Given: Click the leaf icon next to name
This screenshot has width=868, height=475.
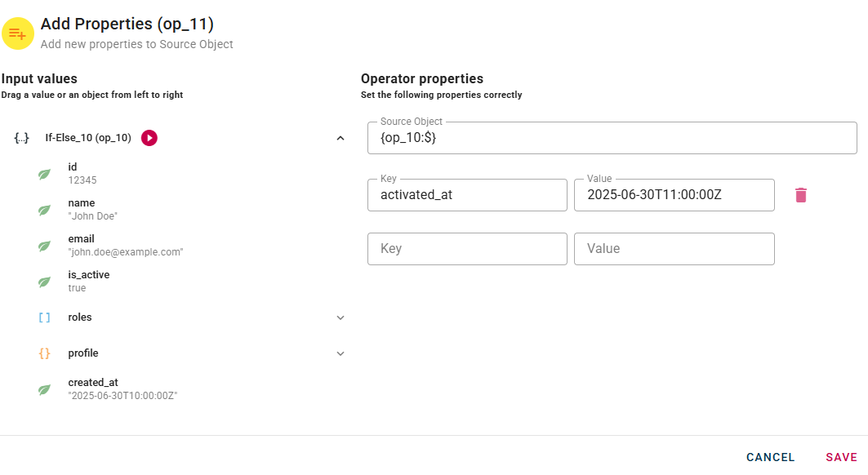Looking at the screenshot, I should pos(45,210).
